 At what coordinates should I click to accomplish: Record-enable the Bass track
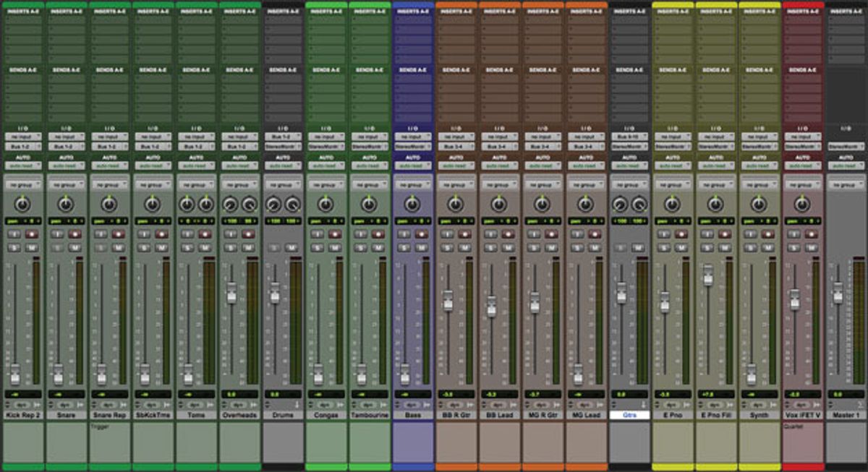(x=421, y=234)
